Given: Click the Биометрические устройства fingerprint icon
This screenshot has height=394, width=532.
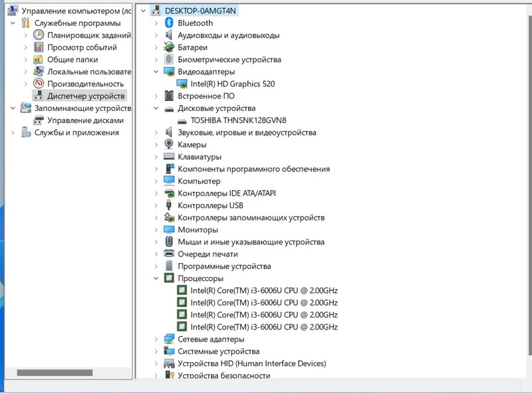Looking at the screenshot, I should coord(169,60).
